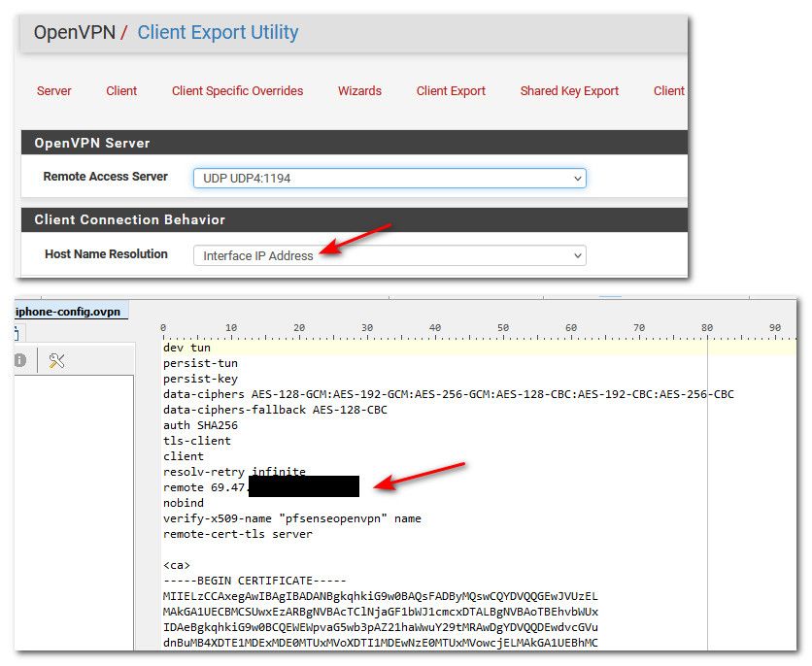Select the Client Export tab
Screen dimensions: 812x666
[450, 90]
